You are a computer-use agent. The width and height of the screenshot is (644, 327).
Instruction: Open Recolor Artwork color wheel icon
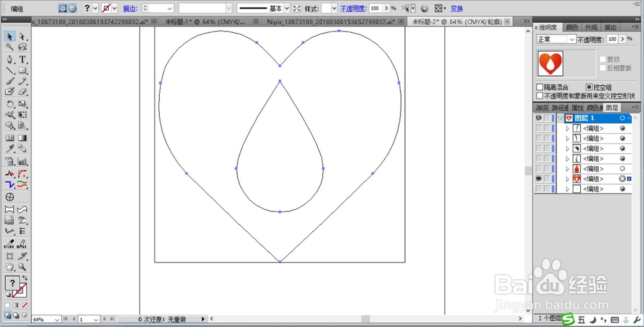point(424,8)
